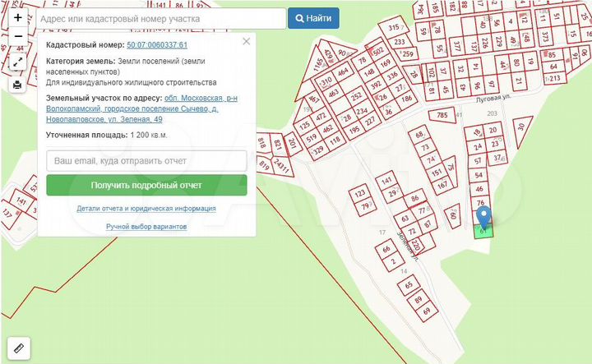The height and width of the screenshot is (364, 592).
Task: Select parcel 69 on the map
Action: click(x=427, y=311)
